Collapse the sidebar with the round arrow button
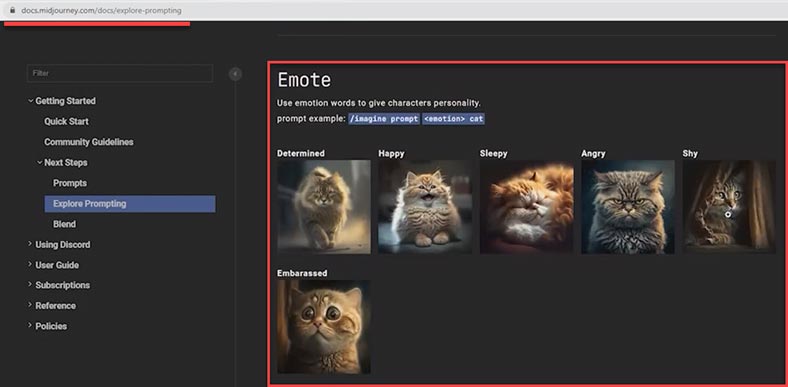Viewport: 788px width, 387px height. [235, 74]
